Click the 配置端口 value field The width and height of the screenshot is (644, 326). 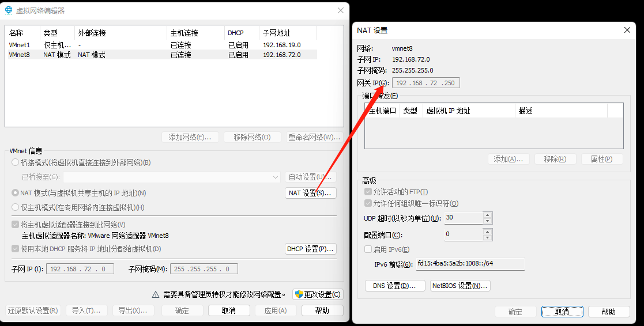pos(464,234)
